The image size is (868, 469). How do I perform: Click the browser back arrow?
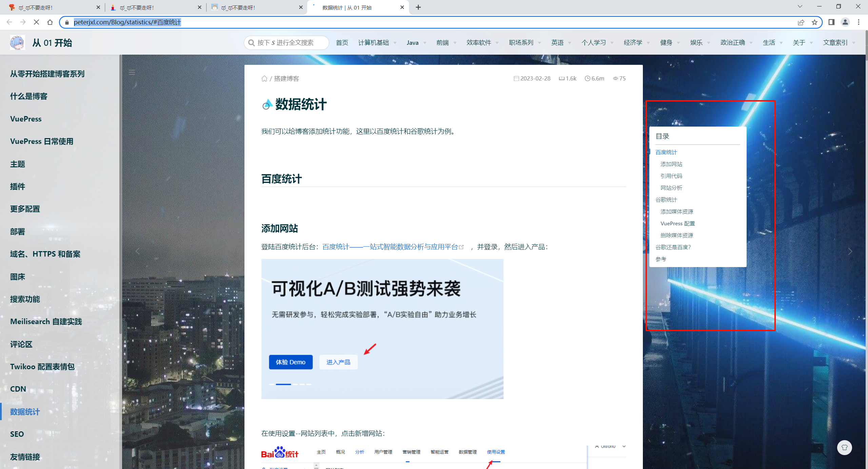[9, 22]
